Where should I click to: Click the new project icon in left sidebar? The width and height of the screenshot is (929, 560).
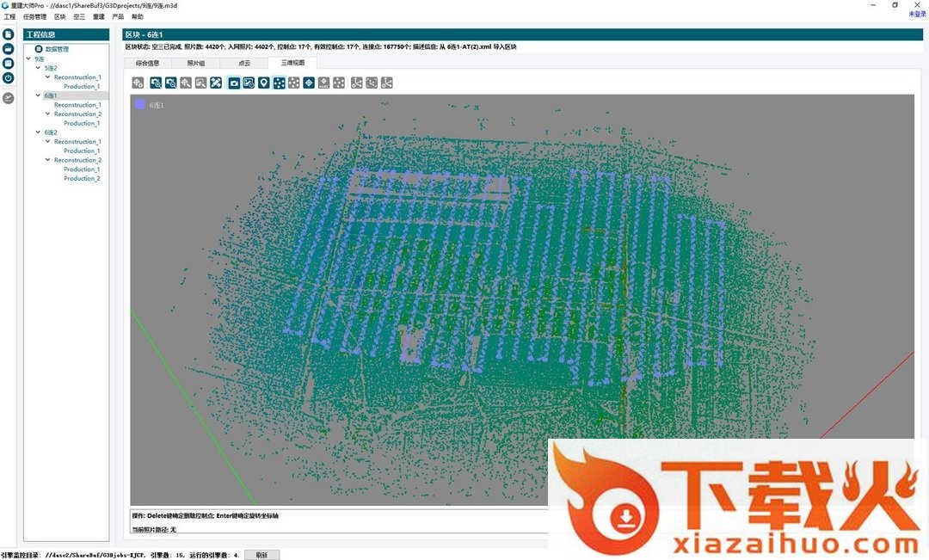click(x=8, y=34)
